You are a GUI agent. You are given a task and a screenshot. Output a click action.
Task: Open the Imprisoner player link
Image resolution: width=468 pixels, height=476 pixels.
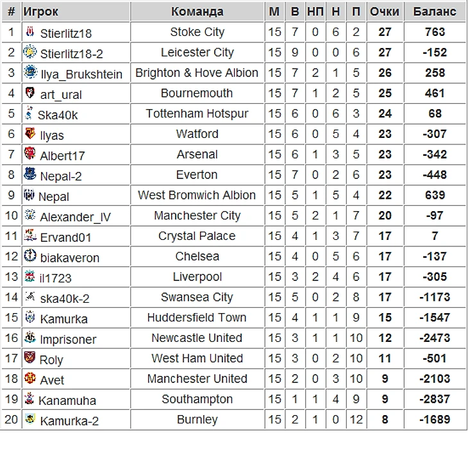pos(68,339)
